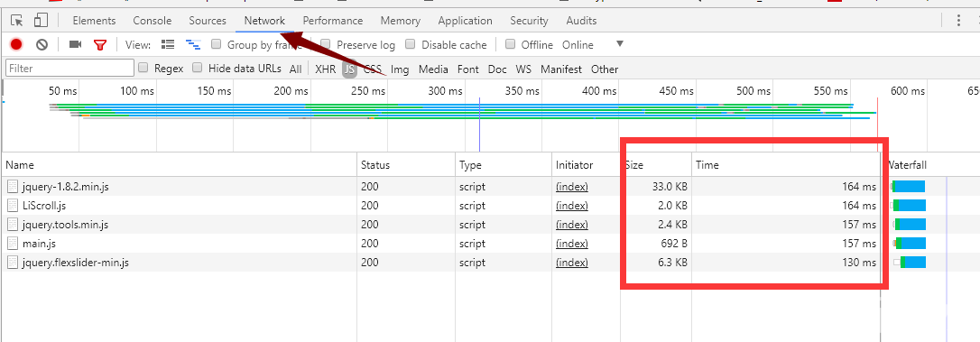This screenshot has width=980, height=342.
Task: Switch to the Console tab
Action: (152, 21)
